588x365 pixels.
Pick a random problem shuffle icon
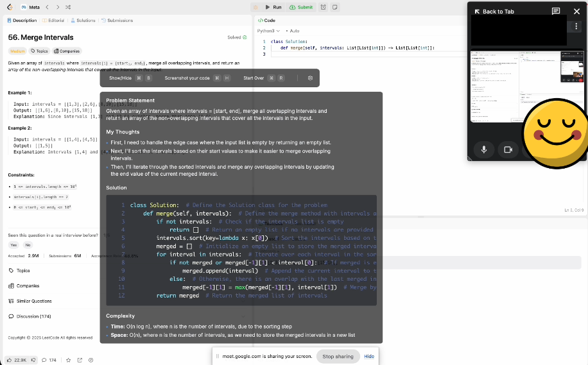[68, 7]
